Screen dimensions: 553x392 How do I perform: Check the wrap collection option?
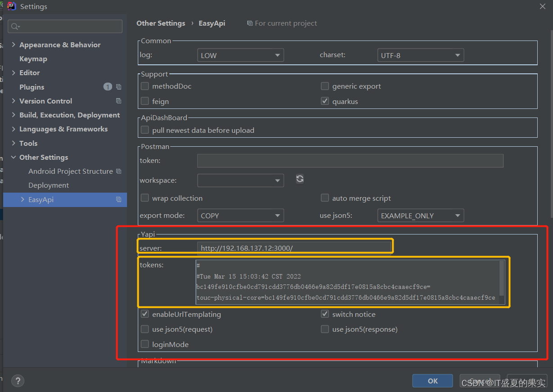pos(145,198)
